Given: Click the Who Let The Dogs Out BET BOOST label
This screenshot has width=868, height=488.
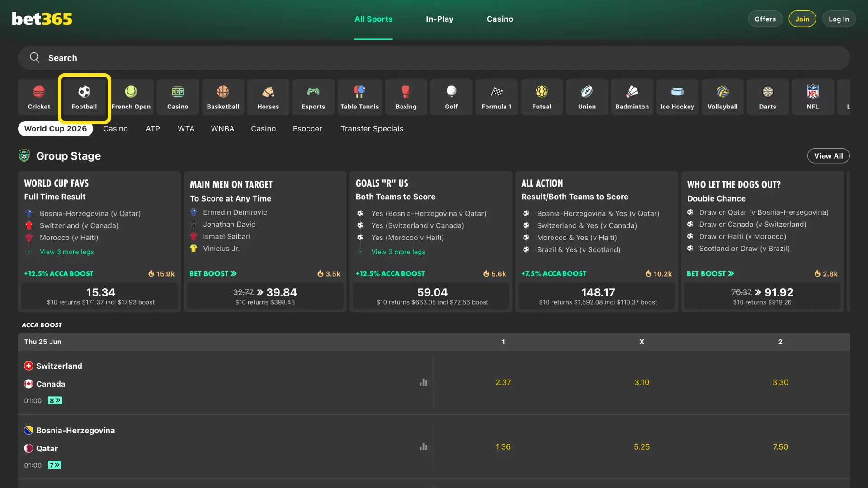Looking at the screenshot, I should (x=710, y=274).
